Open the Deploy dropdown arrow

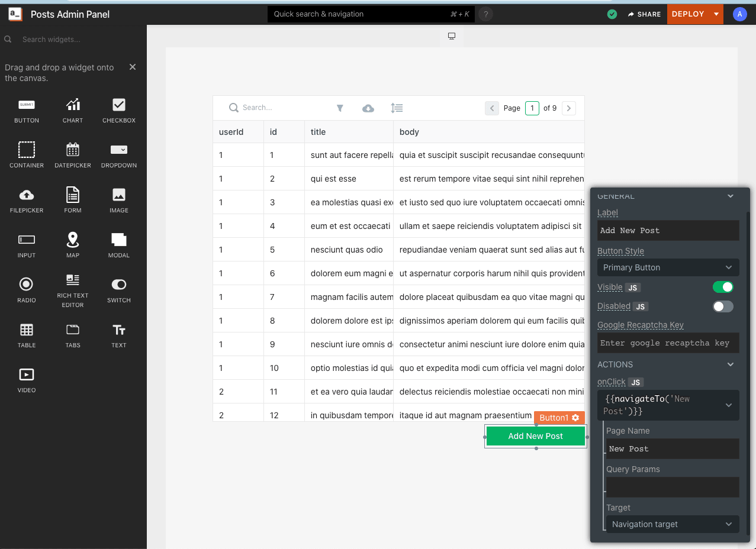coord(716,14)
